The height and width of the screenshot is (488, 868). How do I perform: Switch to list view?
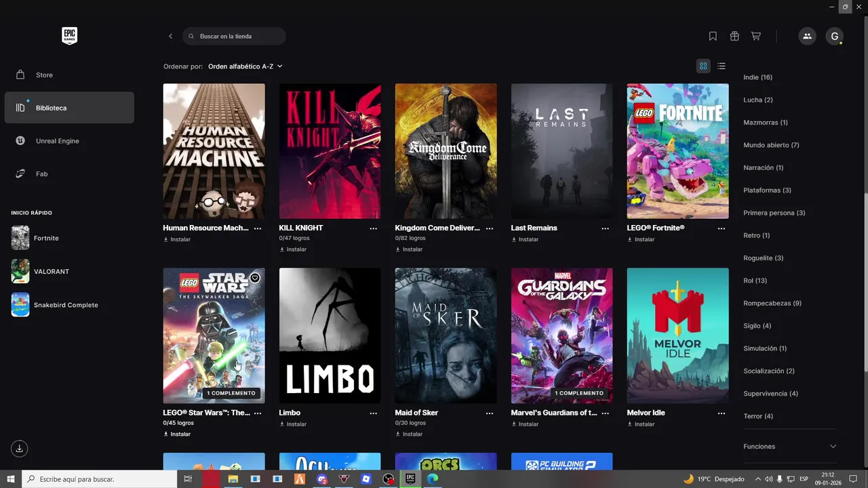tap(722, 66)
